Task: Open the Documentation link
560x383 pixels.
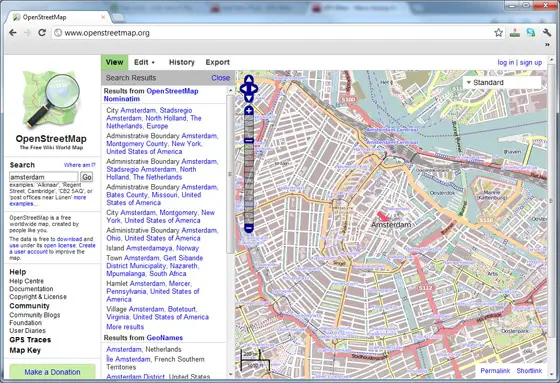Action: (31, 289)
